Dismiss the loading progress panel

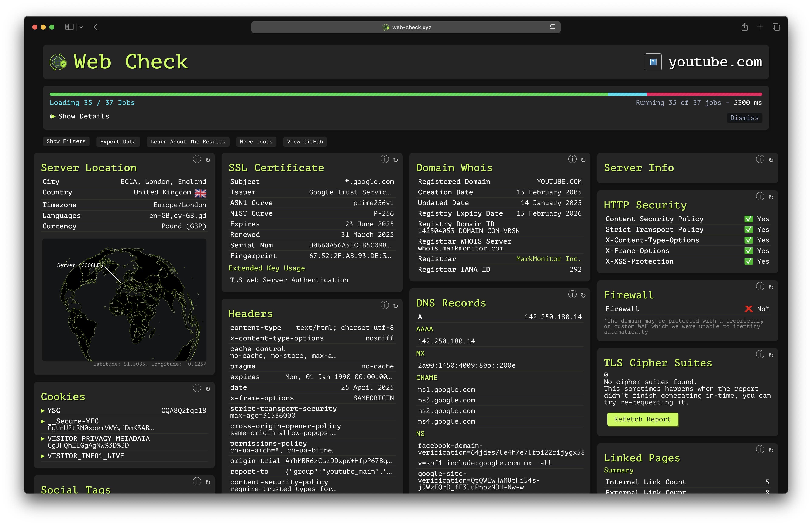tap(744, 118)
